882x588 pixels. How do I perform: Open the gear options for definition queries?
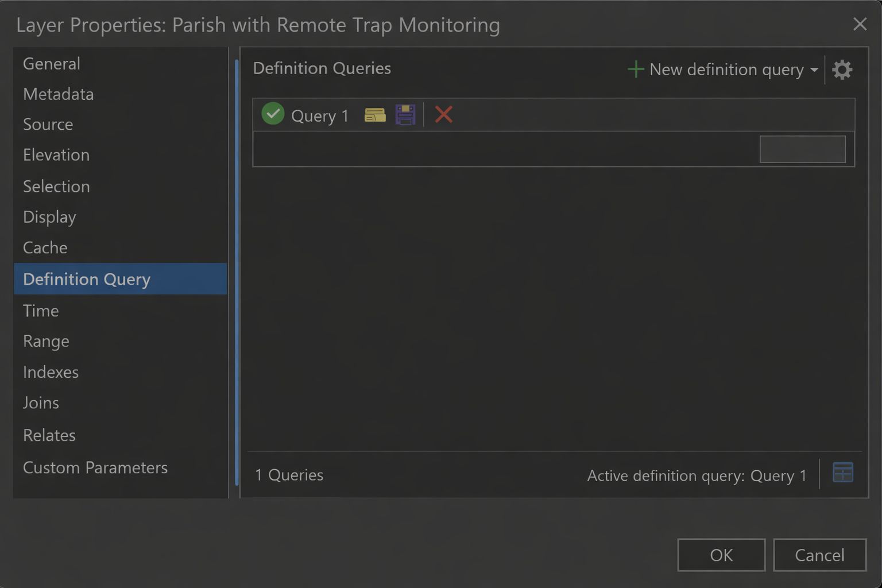pyautogui.click(x=842, y=70)
